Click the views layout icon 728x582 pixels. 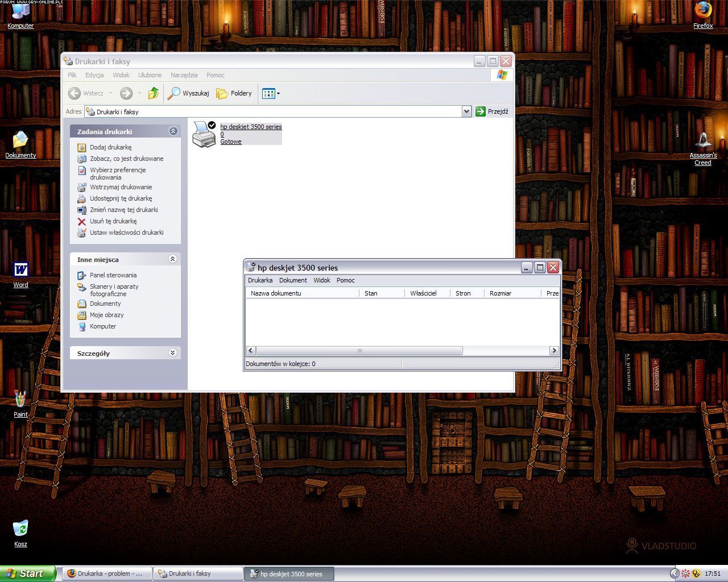[x=268, y=93]
